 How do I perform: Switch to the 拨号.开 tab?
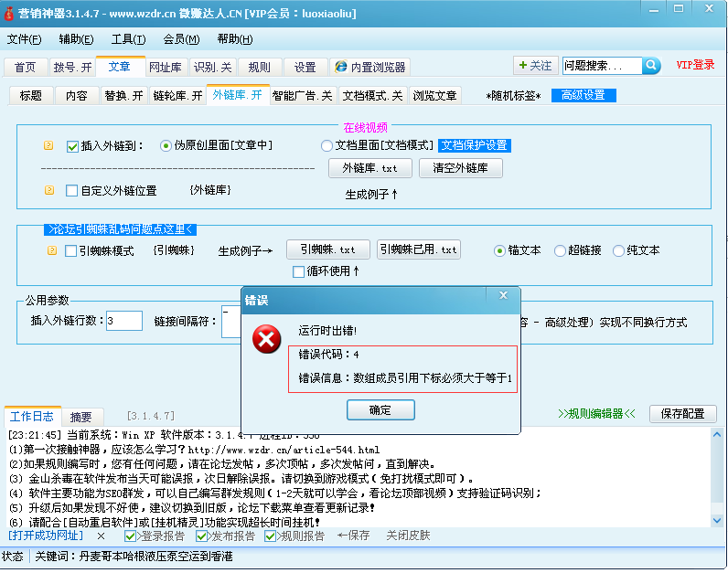(72, 68)
